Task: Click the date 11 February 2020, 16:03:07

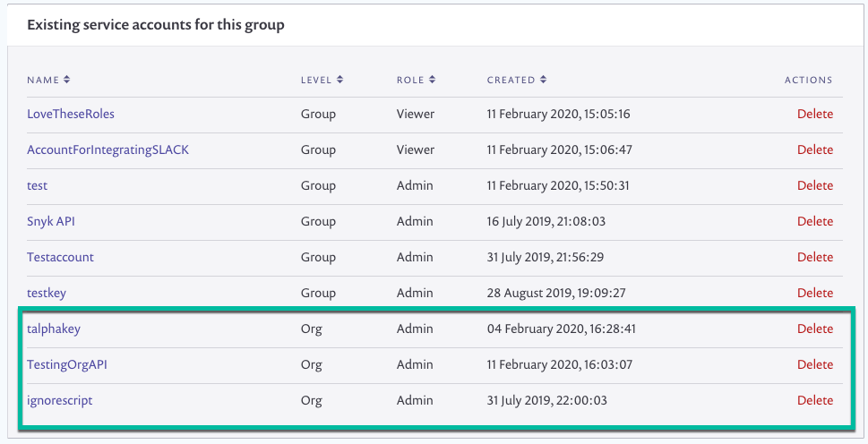Action: [560, 365]
